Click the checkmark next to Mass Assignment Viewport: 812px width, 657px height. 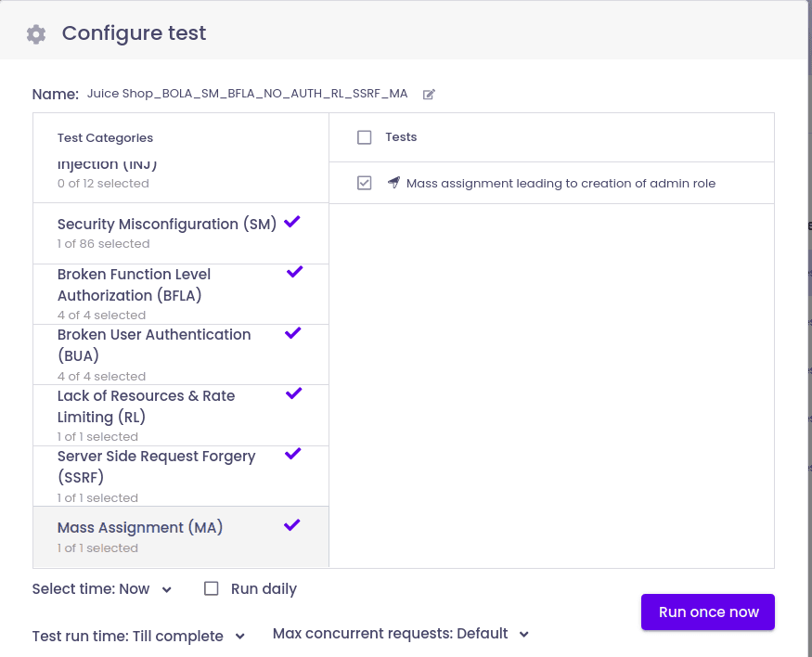(292, 525)
